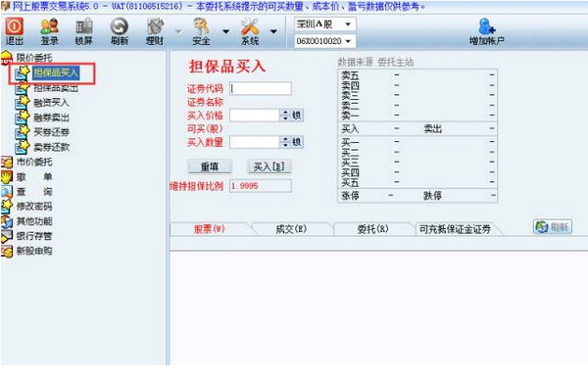Open 新股申购 in the sidebar

pyautogui.click(x=34, y=251)
